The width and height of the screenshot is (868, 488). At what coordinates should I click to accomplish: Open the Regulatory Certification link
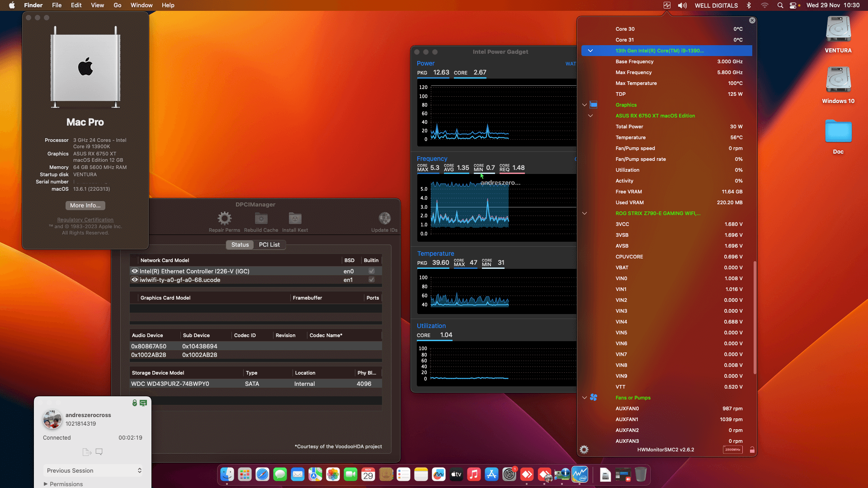85,220
